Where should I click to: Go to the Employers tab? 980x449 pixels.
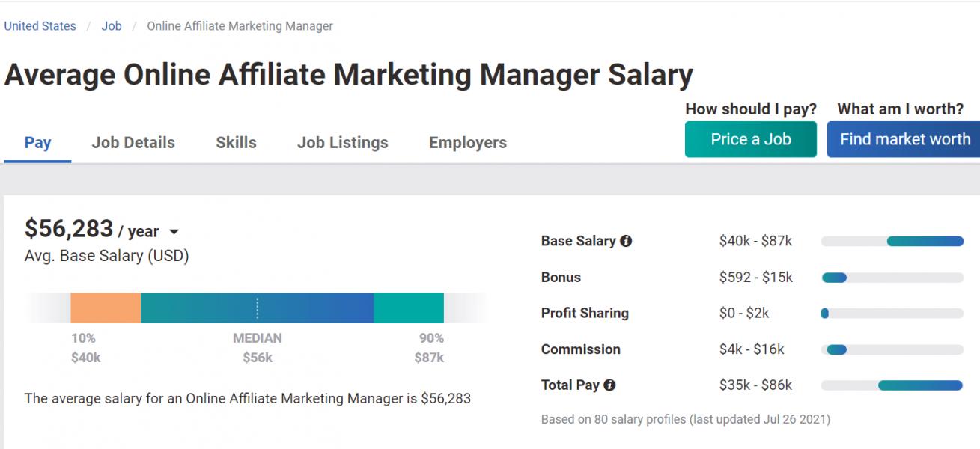pyautogui.click(x=468, y=143)
